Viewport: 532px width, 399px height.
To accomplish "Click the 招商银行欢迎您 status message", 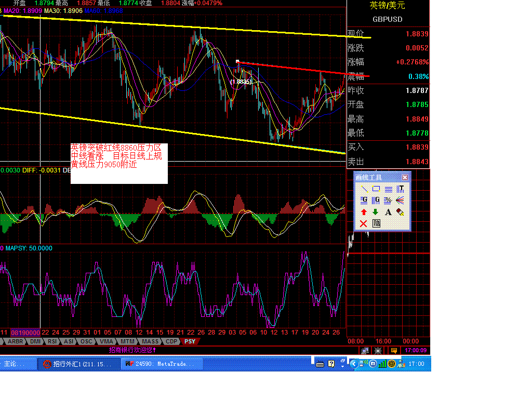I will pos(132,350).
